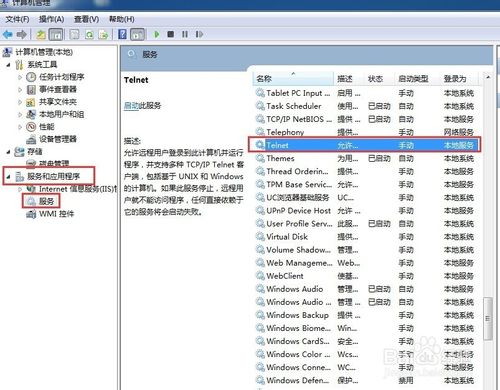The image size is (500, 390).
Task: Expand the 任务计划程序 node
Action: [20, 77]
